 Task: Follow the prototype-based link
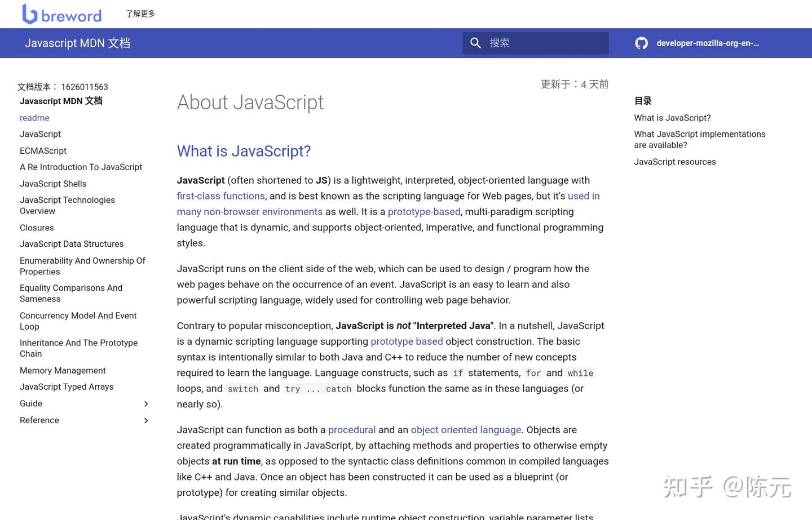424,212
